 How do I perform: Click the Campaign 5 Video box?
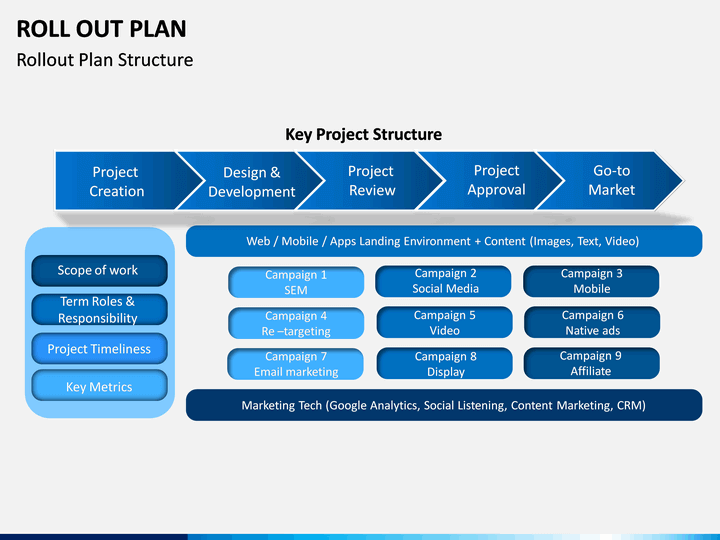click(444, 322)
